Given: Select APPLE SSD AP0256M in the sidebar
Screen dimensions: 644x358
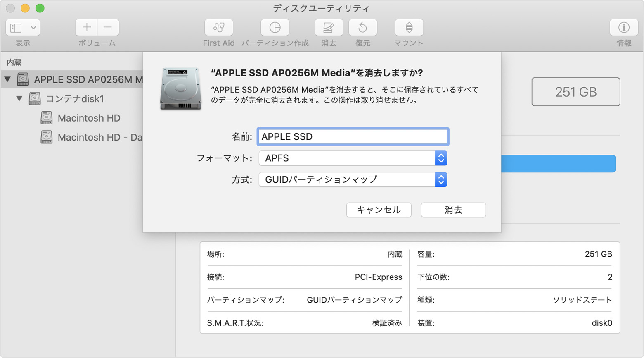Looking at the screenshot, I should pyautogui.click(x=72, y=79).
